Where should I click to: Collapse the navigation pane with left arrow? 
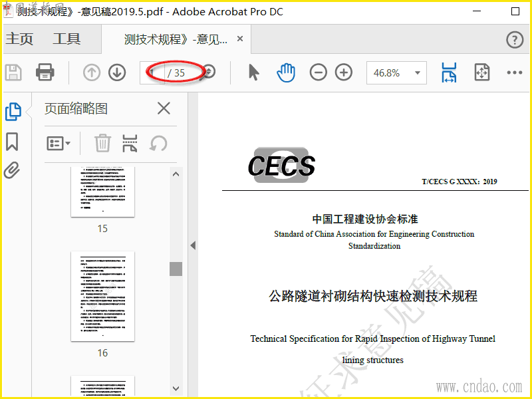[x=193, y=245]
